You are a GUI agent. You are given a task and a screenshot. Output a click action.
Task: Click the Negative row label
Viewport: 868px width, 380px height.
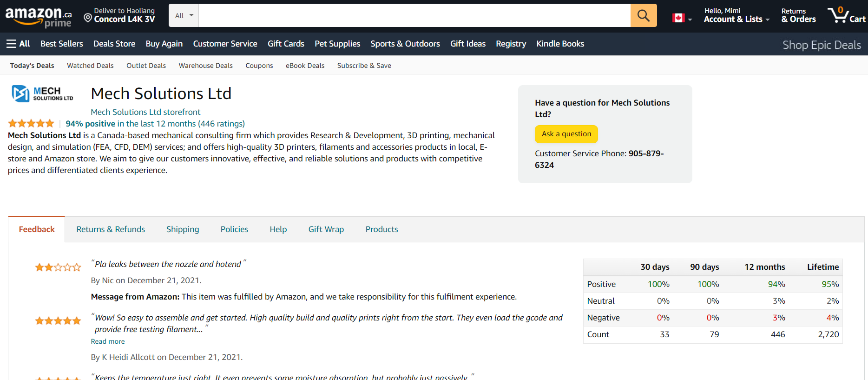coord(603,318)
